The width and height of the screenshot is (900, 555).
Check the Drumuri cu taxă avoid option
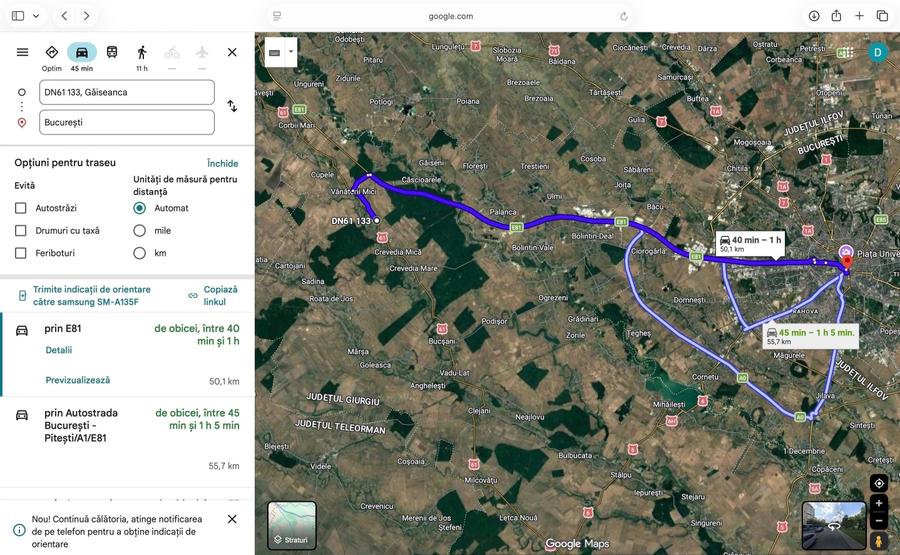point(21,230)
